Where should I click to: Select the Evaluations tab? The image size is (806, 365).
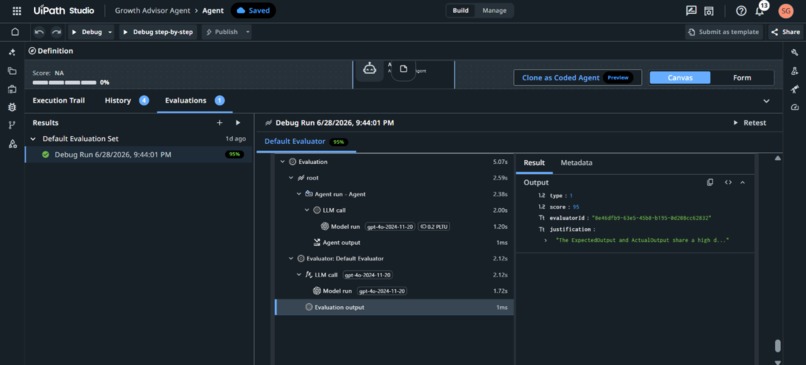pos(194,101)
